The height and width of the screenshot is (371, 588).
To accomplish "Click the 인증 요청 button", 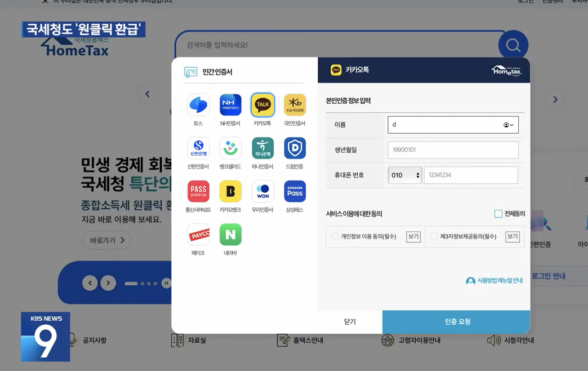I will pyautogui.click(x=456, y=321).
